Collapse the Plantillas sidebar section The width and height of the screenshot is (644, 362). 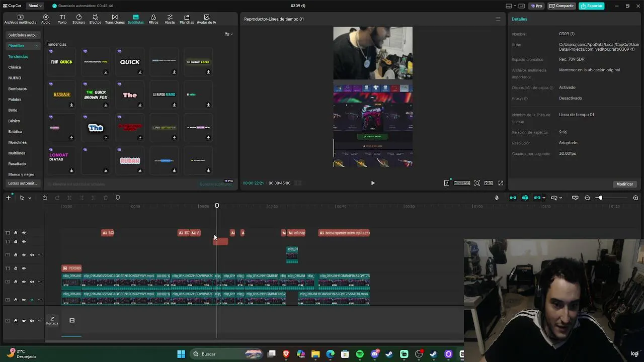tap(36, 46)
